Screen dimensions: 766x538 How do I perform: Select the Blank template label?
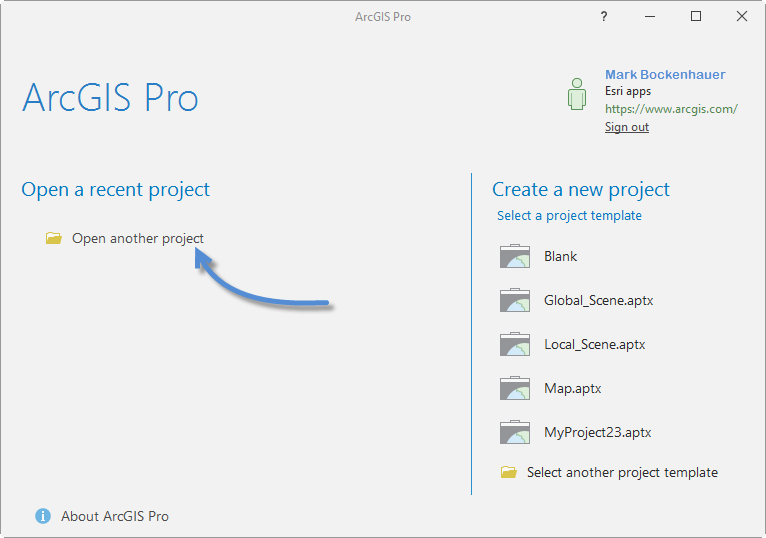coord(560,257)
